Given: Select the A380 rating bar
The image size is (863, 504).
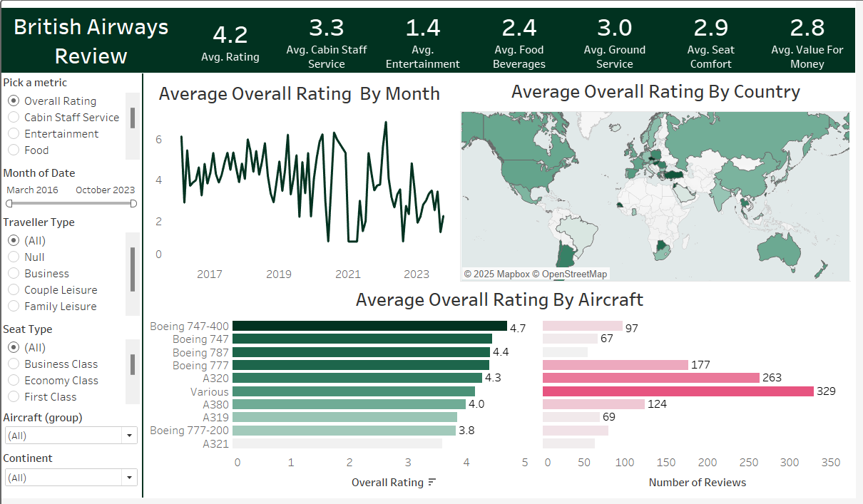Looking at the screenshot, I should (349, 404).
